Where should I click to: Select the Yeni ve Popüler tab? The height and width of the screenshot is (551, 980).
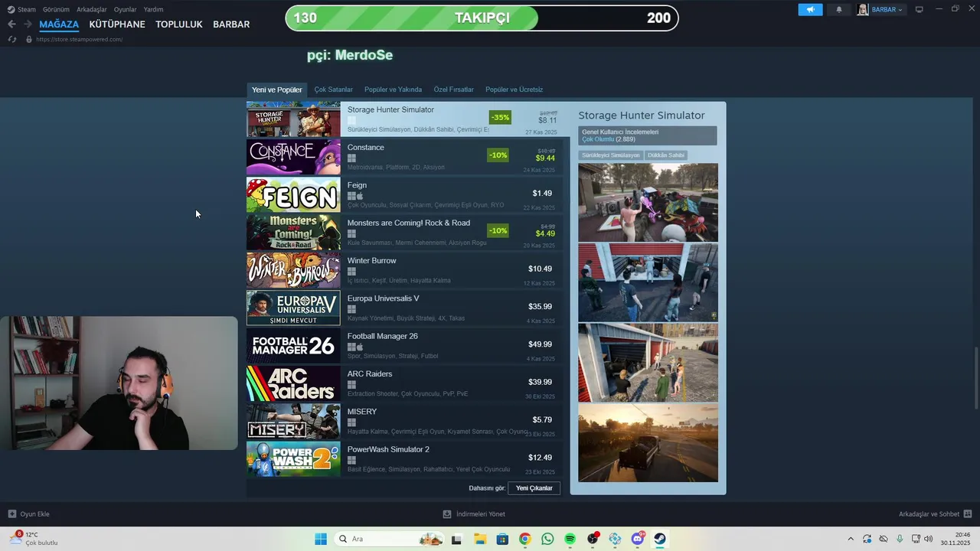(x=277, y=90)
